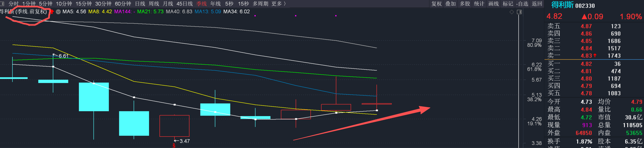The image size is (644, 148).
Task: Open the 多周期 multi-period view
Action: 260,4
